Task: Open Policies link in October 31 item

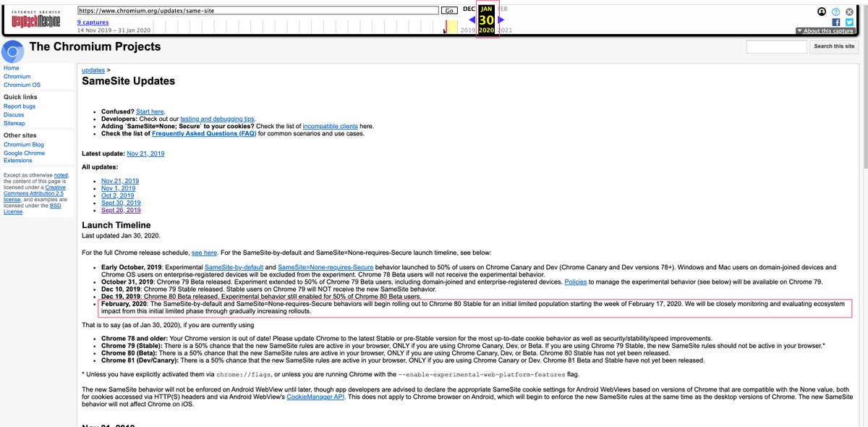Action: coord(576,282)
